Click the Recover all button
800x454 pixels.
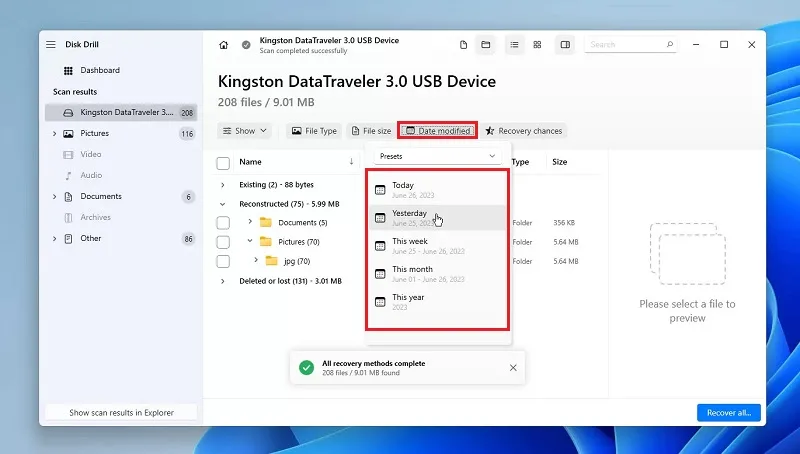[729, 413]
